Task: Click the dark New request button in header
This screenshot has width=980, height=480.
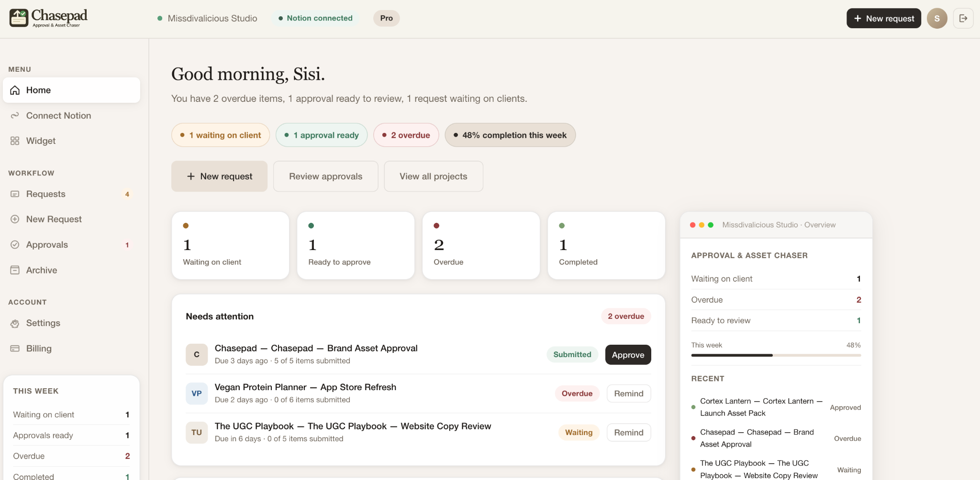Action: click(884, 18)
